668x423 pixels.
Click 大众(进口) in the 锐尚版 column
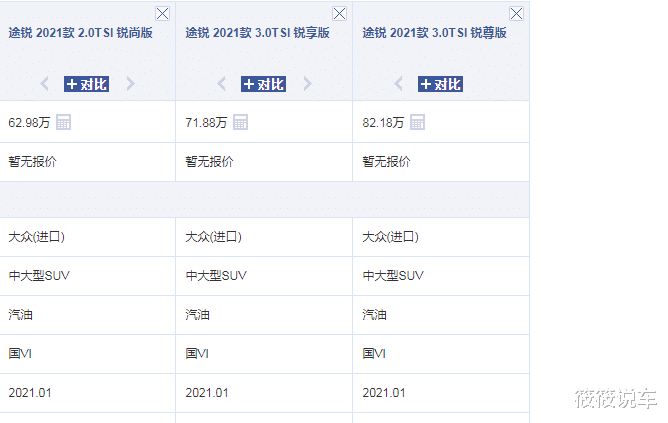click(36, 237)
